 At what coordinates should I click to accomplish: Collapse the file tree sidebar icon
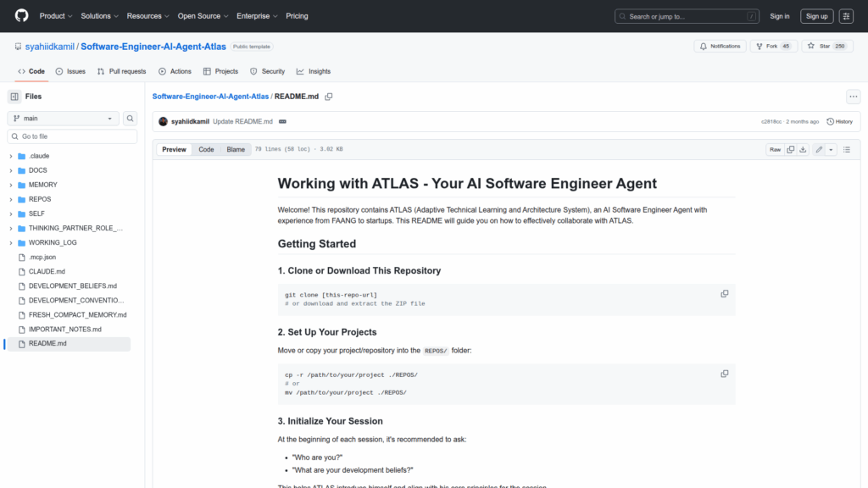14,97
